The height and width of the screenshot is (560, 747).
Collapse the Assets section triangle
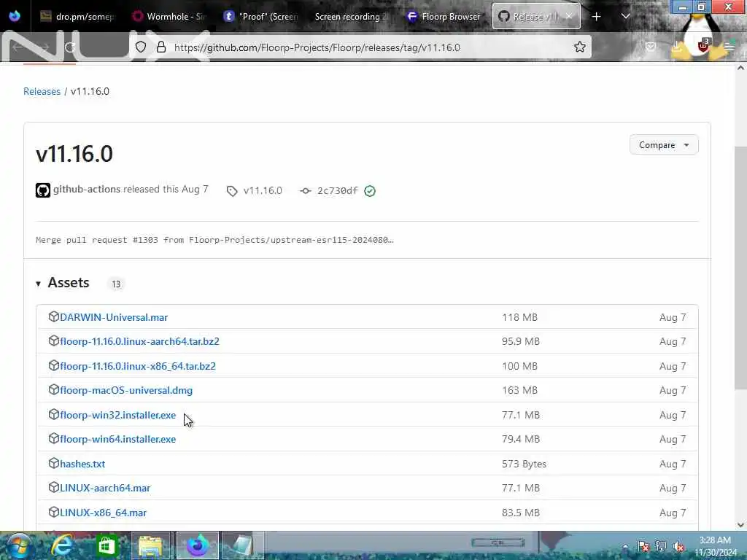tap(38, 284)
